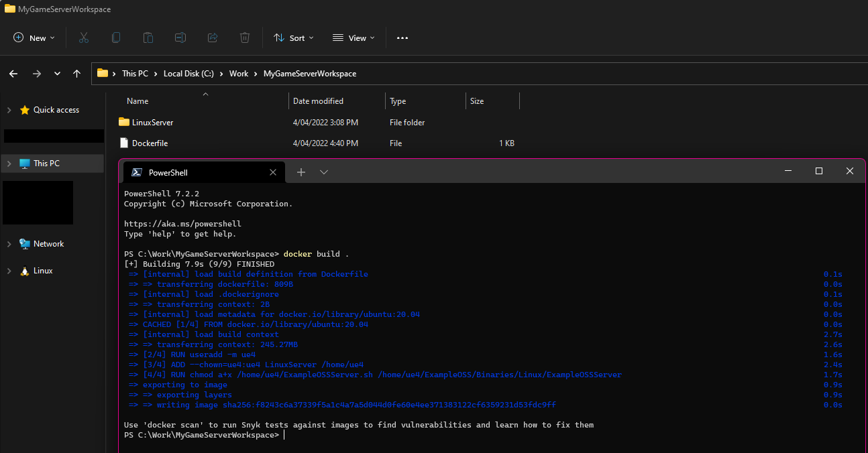Click the Copy icon in the toolbar
Screen dimensions: 868x453
click(115, 38)
